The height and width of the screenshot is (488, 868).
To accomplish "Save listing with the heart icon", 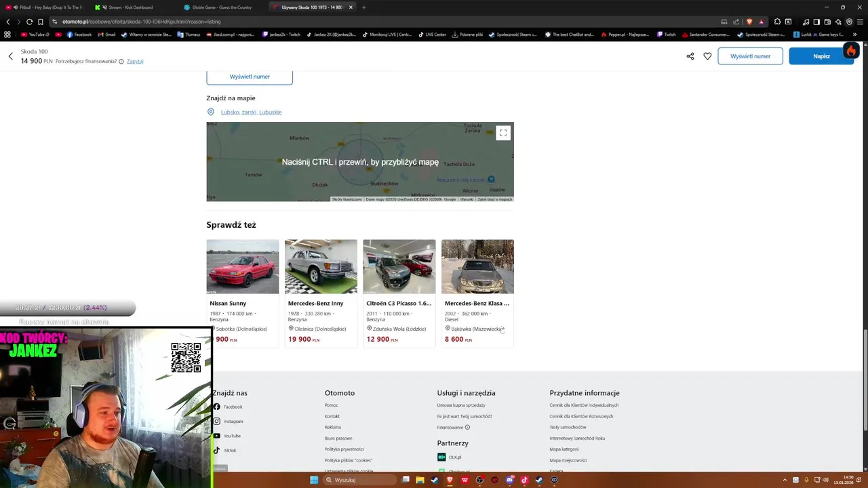I will tap(707, 56).
